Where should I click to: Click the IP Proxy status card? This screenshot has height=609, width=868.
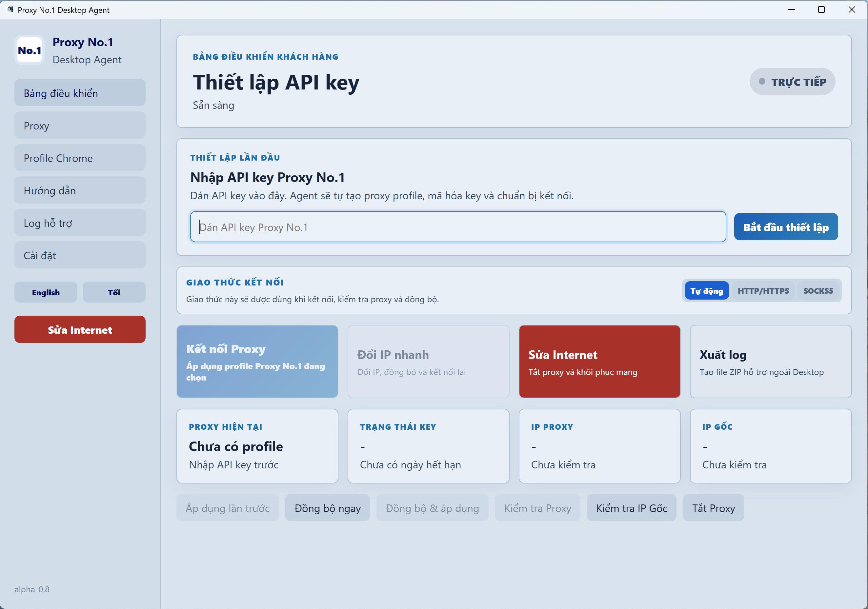point(599,446)
